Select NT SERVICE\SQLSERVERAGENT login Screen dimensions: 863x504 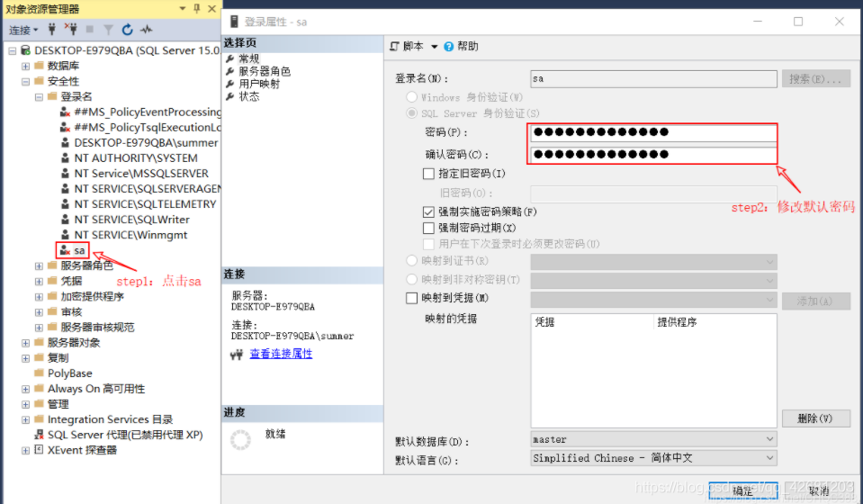coord(148,189)
